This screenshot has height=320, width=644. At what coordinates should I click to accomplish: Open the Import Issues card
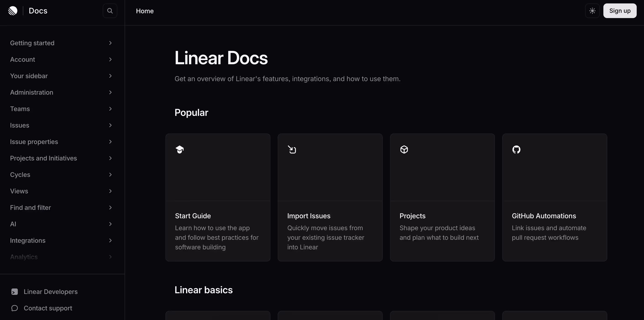point(330,197)
